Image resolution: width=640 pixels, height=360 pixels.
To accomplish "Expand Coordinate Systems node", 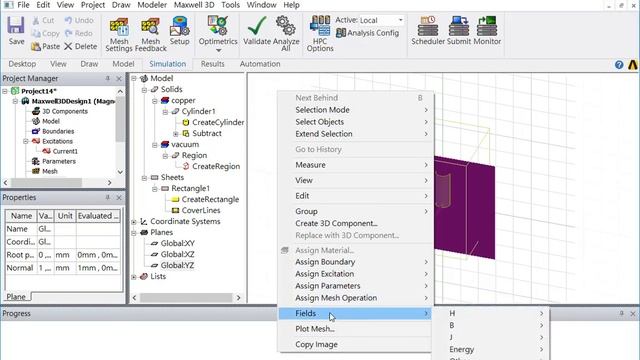I will (x=134, y=222).
